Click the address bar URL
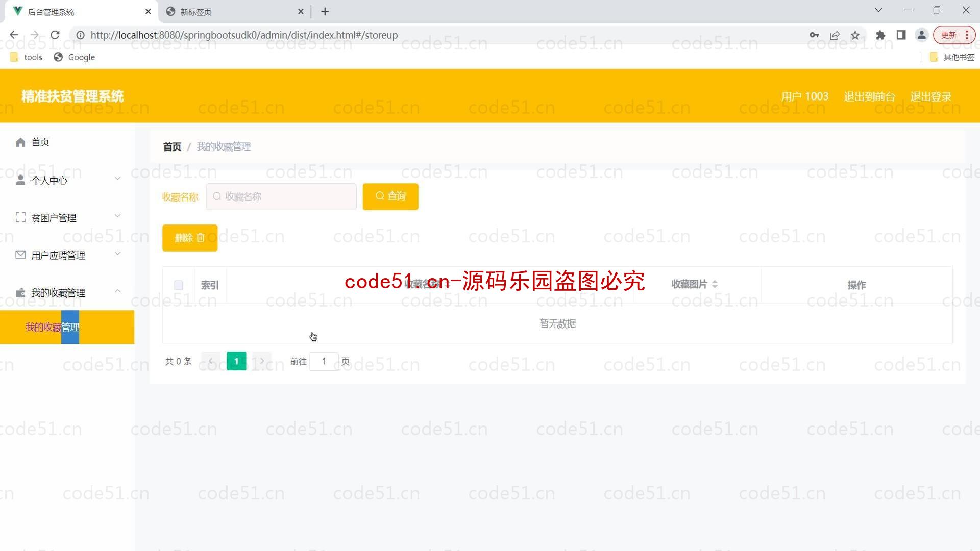Viewport: 980px width, 551px height. [244, 35]
